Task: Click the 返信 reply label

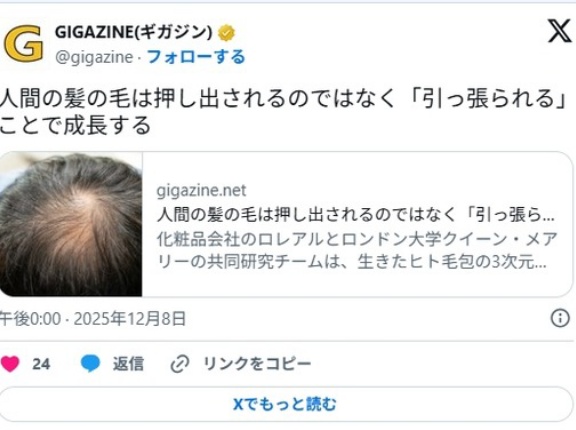Action: click(128, 364)
